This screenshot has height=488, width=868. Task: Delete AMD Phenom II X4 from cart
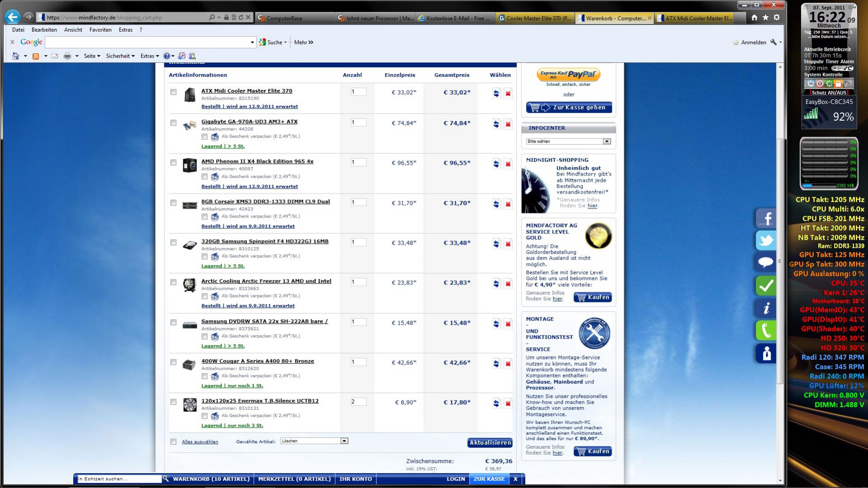[508, 164]
